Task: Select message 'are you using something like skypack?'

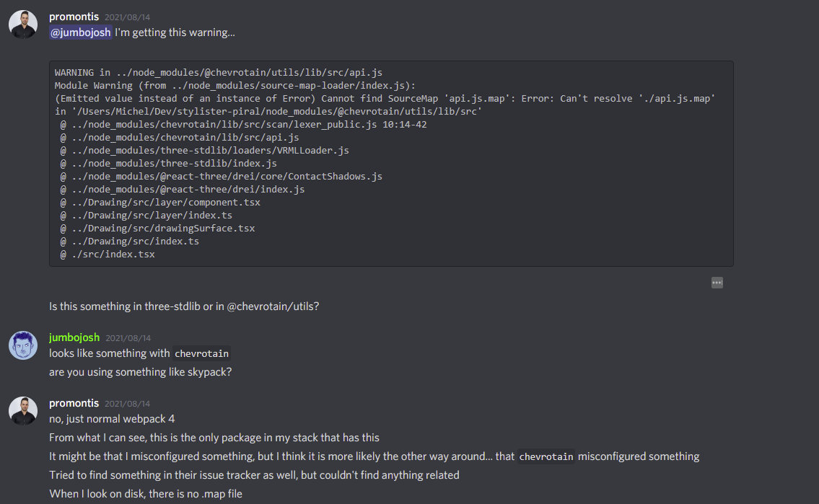Action: (141, 372)
